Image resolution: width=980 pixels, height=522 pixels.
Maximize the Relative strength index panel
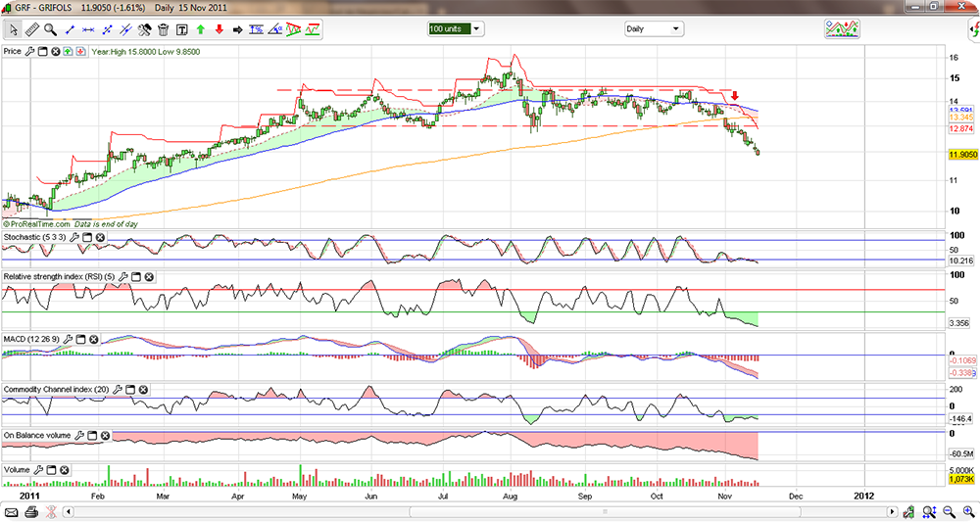pos(136,275)
